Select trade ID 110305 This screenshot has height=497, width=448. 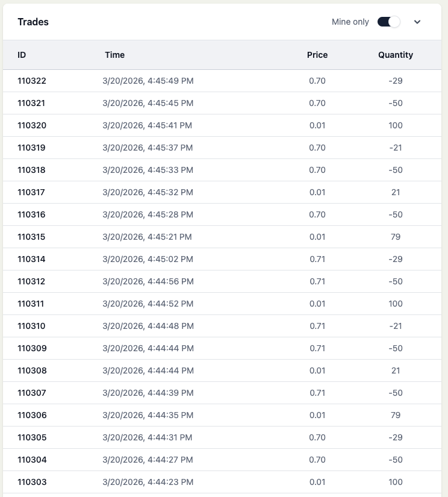32,437
